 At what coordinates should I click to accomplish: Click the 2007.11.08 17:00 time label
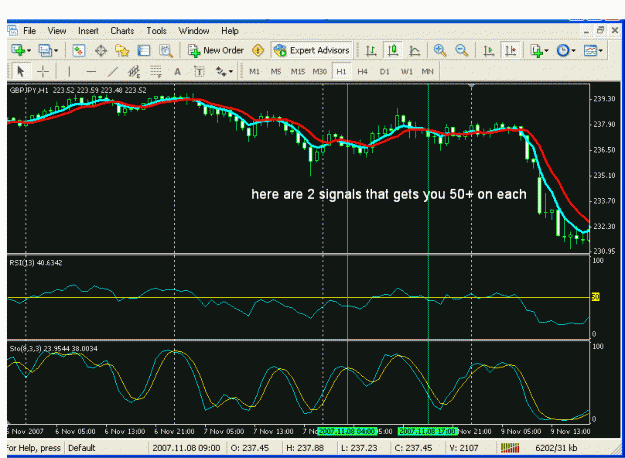(428, 431)
